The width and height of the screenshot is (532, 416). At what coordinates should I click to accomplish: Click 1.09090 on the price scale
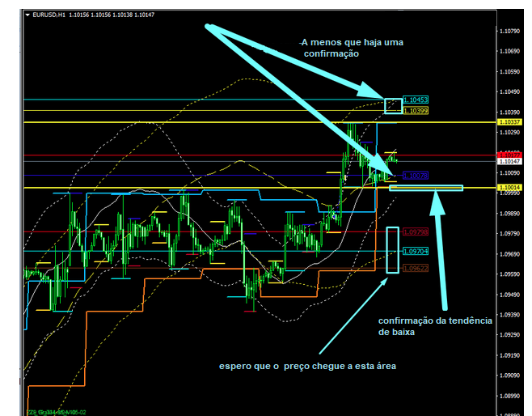509,376
